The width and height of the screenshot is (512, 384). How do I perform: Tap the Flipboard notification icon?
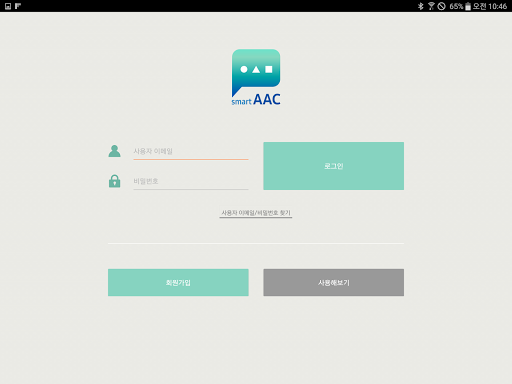(x=18, y=6)
